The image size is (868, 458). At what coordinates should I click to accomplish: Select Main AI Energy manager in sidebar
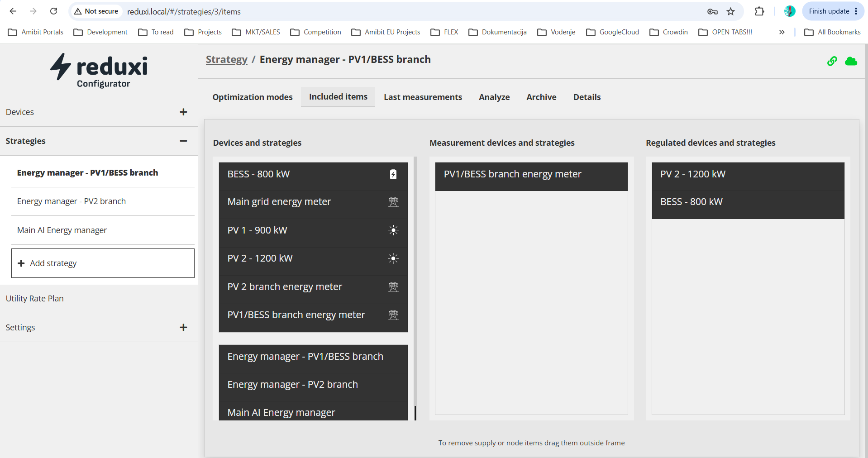click(103, 230)
